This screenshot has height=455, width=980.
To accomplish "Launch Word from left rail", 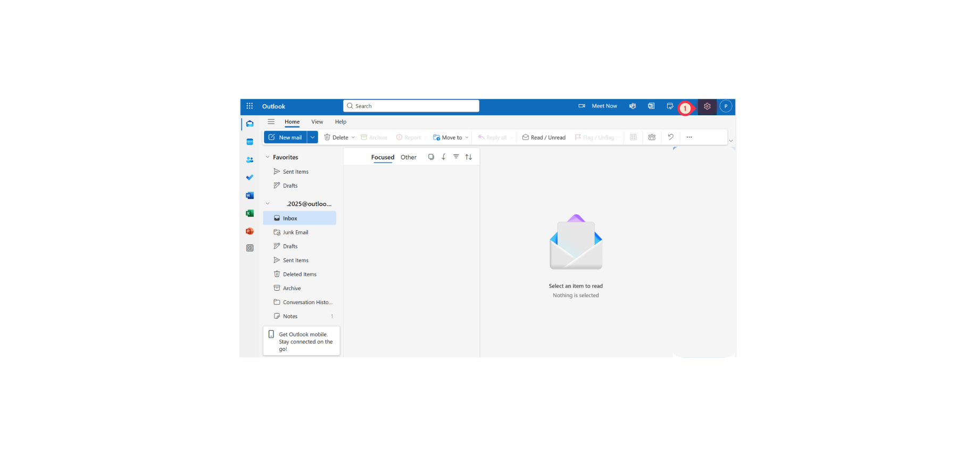I will click(x=250, y=196).
